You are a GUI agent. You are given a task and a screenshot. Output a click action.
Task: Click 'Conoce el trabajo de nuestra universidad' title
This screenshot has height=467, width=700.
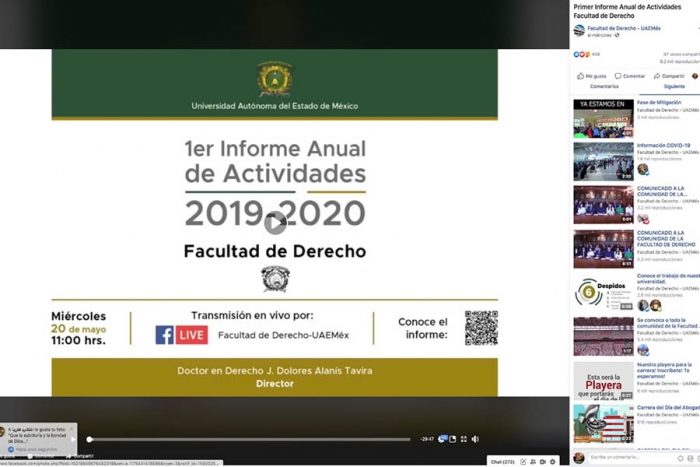point(668,279)
